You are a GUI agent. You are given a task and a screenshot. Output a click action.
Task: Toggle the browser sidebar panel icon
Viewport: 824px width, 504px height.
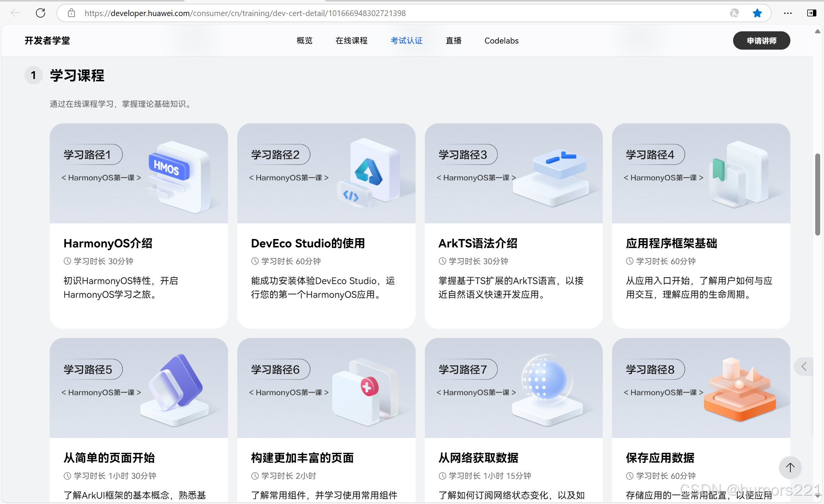811,13
